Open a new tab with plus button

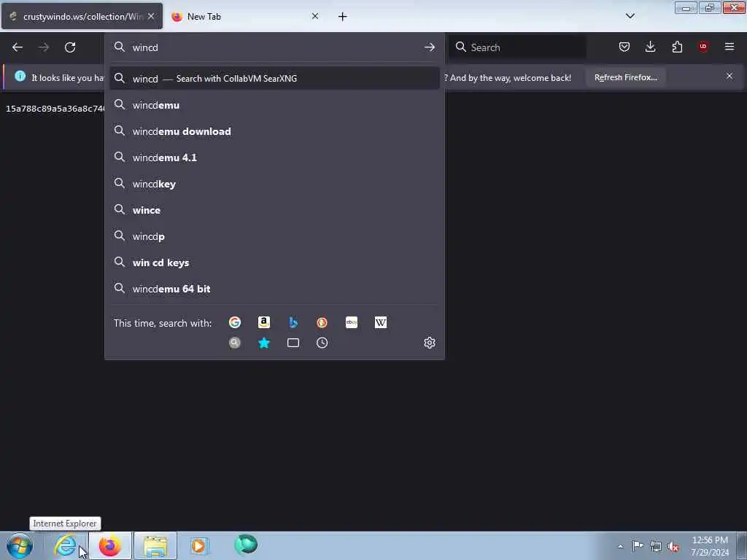tap(343, 17)
